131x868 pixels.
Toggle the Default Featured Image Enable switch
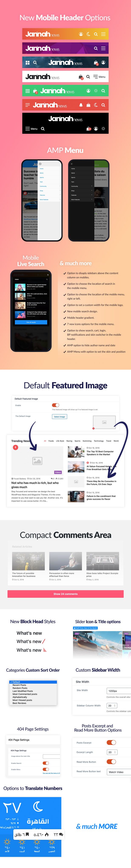56,405
